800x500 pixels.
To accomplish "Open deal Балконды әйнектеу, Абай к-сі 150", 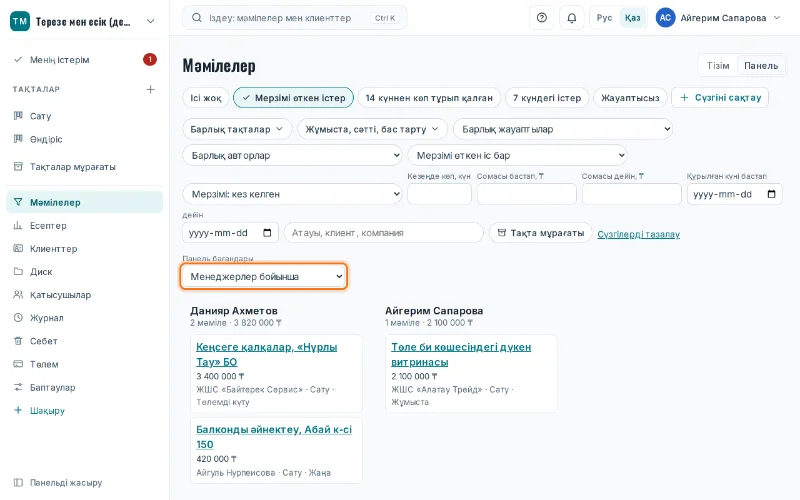I will 274,437.
